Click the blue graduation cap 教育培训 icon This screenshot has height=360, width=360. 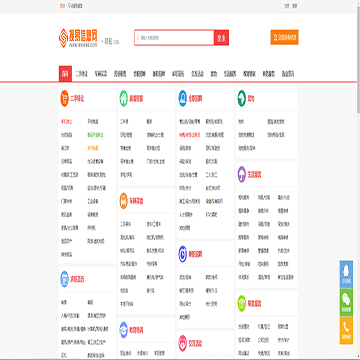pyautogui.click(x=123, y=330)
